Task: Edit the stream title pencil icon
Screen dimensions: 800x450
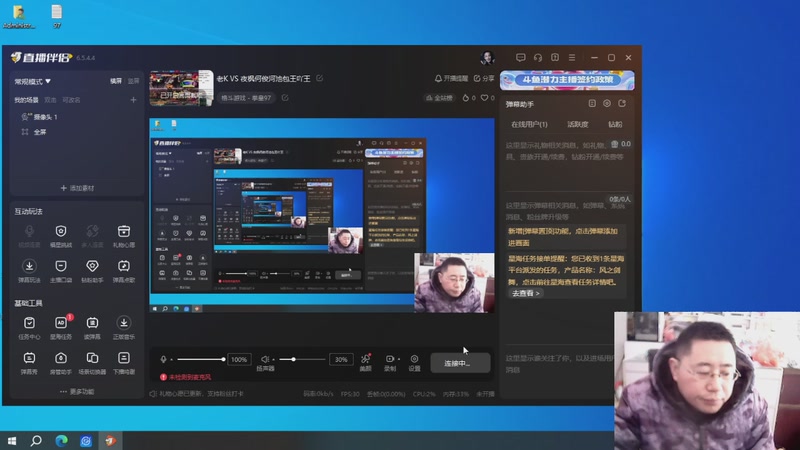Action: pos(319,78)
